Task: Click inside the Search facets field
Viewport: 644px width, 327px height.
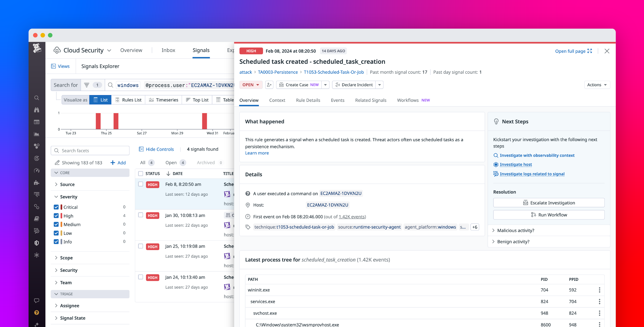Action: click(x=90, y=150)
